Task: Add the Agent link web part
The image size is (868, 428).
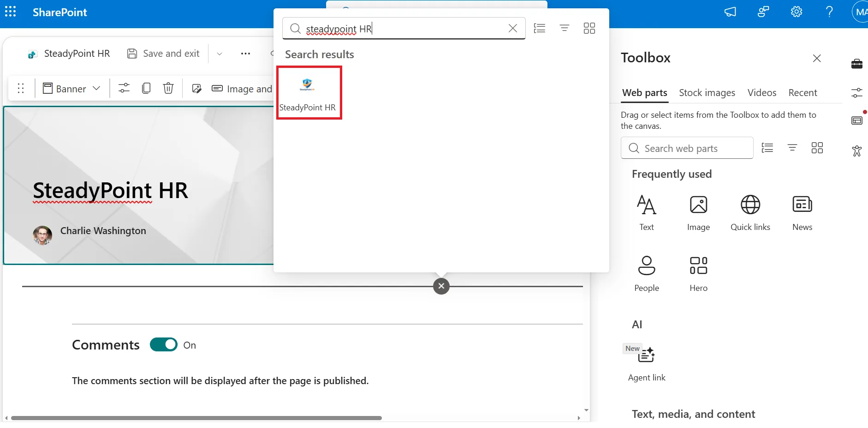Action: point(647,364)
